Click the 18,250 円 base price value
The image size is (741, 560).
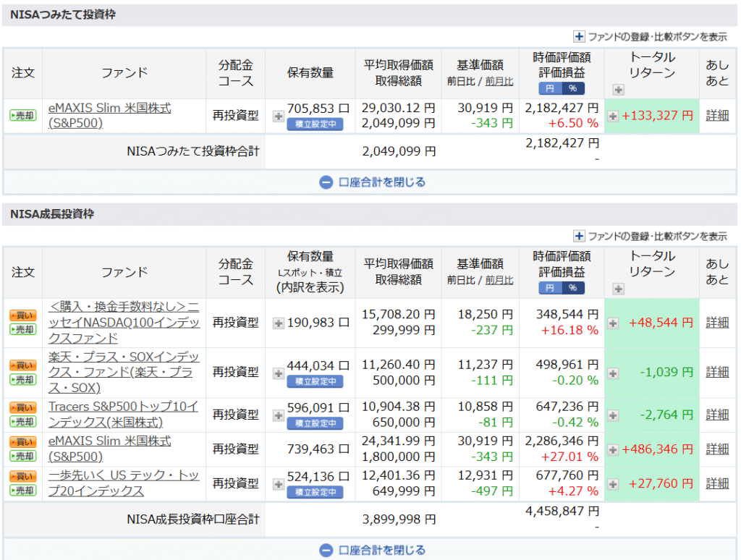click(x=486, y=315)
